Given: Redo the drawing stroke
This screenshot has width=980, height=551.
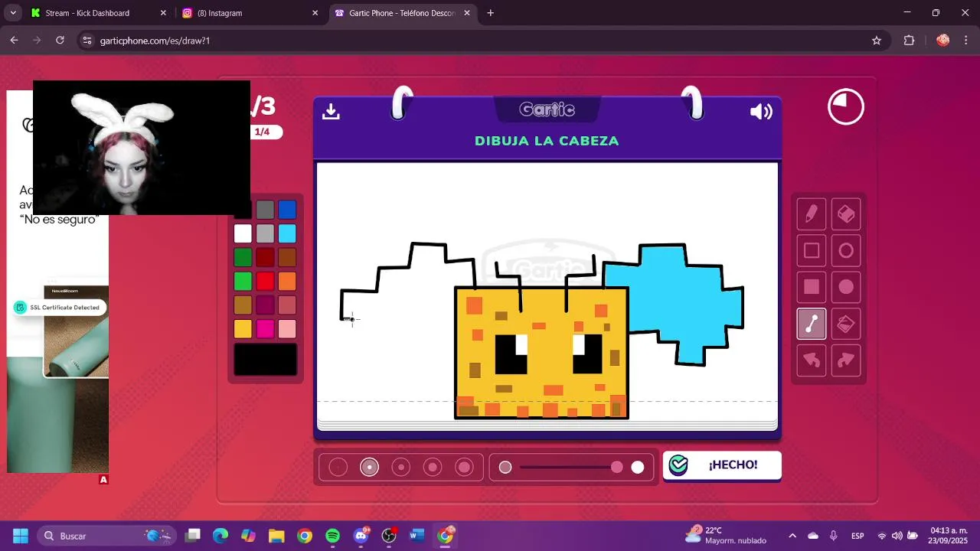Looking at the screenshot, I should (x=846, y=360).
